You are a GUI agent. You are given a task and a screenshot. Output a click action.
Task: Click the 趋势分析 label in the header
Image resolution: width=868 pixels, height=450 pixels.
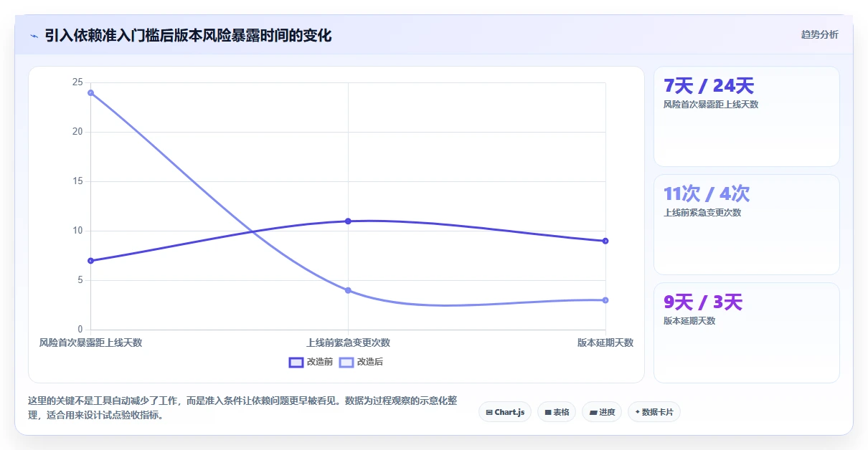(x=819, y=34)
